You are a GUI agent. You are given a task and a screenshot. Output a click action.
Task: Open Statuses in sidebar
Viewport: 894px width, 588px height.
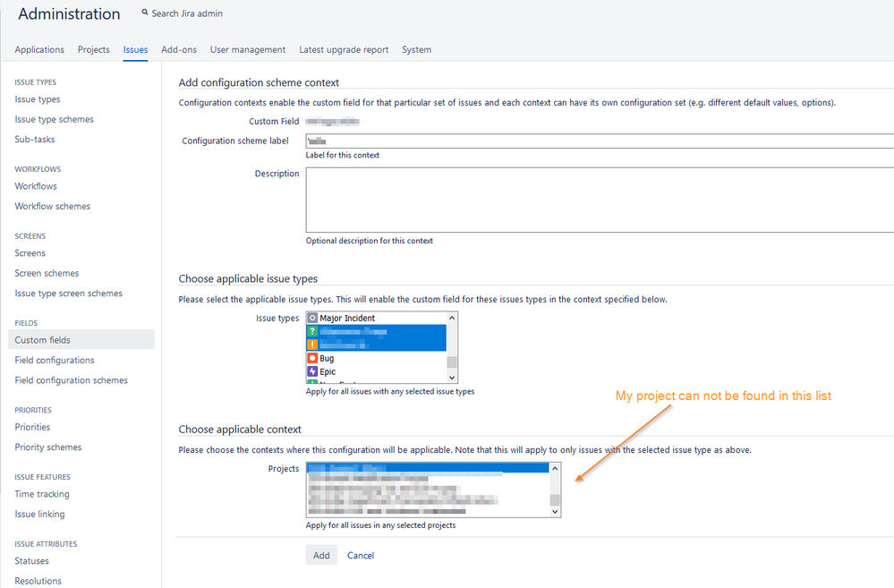tap(32, 560)
